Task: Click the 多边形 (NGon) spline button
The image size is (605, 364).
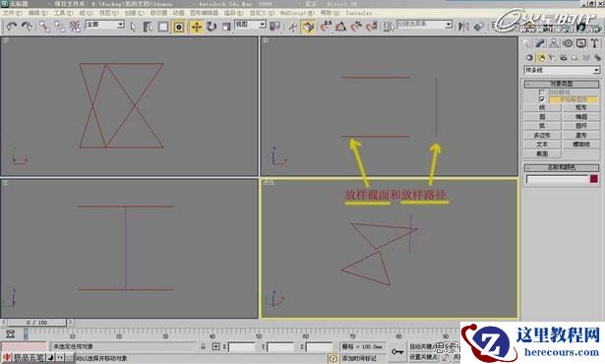Action: (542, 135)
